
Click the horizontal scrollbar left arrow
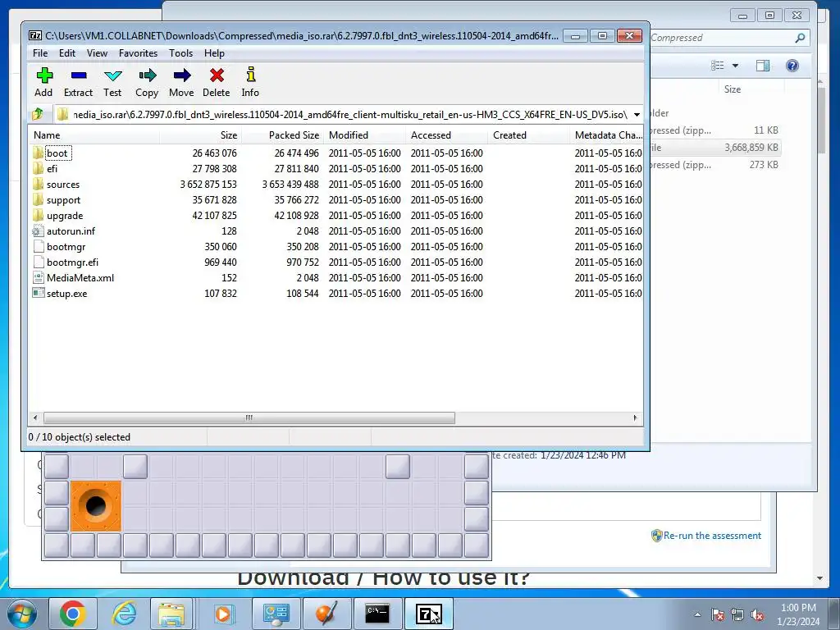point(35,418)
